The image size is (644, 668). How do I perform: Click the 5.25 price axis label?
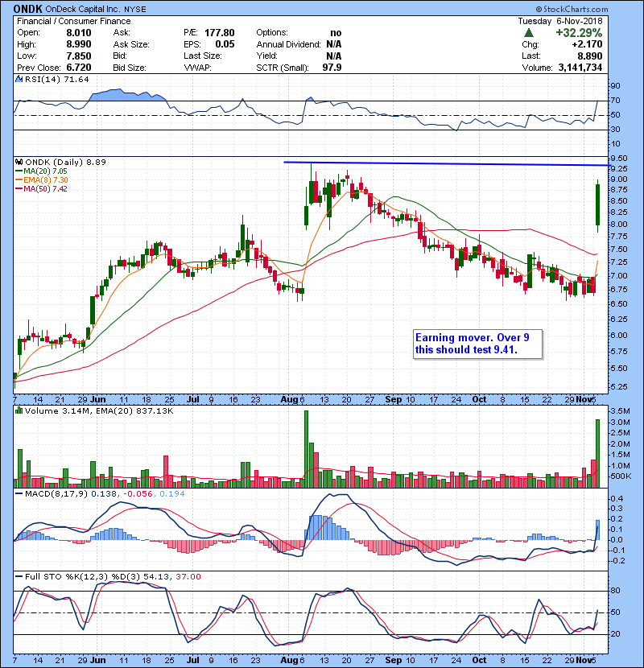pyautogui.click(x=618, y=387)
